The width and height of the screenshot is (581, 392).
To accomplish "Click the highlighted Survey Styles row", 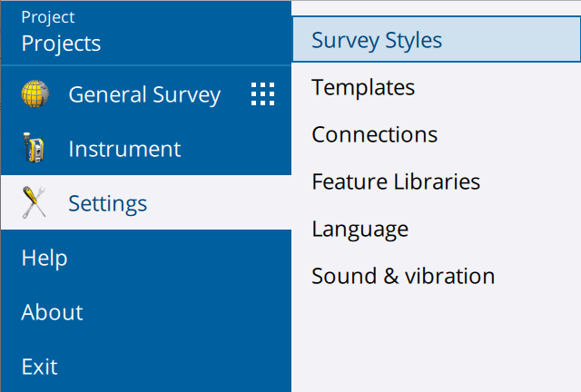I will click(x=437, y=39).
